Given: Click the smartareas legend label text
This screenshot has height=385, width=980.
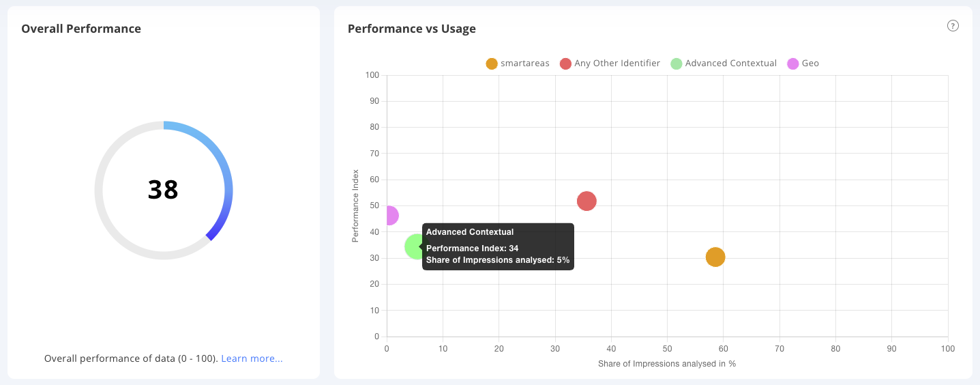Looking at the screenshot, I should click(x=524, y=63).
